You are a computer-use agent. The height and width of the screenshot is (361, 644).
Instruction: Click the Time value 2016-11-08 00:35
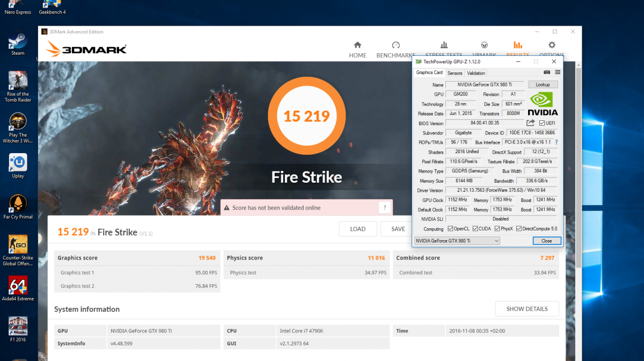coord(477,331)
